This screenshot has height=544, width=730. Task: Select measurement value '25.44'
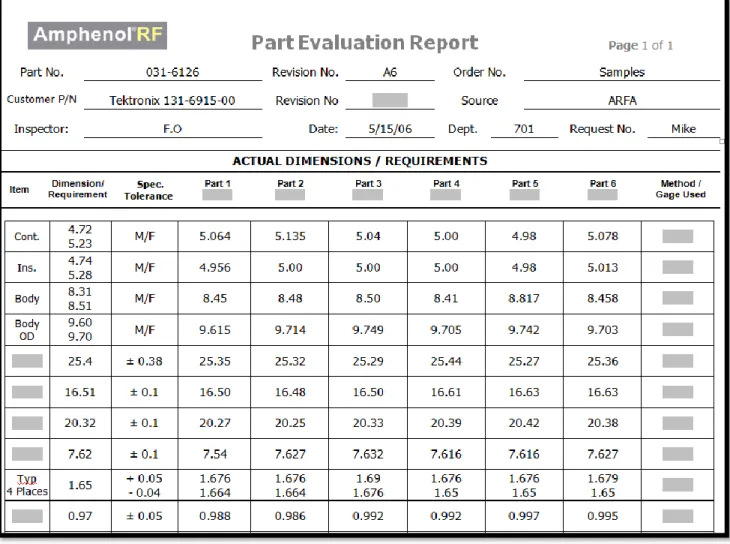click(446, 361)
